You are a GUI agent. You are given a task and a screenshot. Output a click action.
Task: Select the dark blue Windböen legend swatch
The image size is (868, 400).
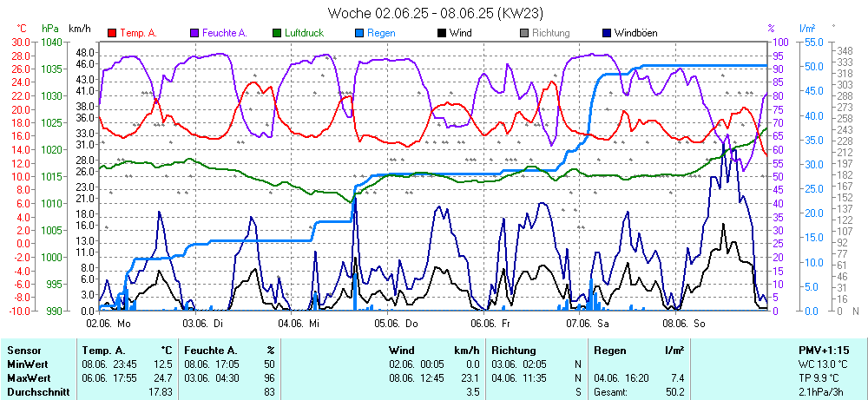607,33
